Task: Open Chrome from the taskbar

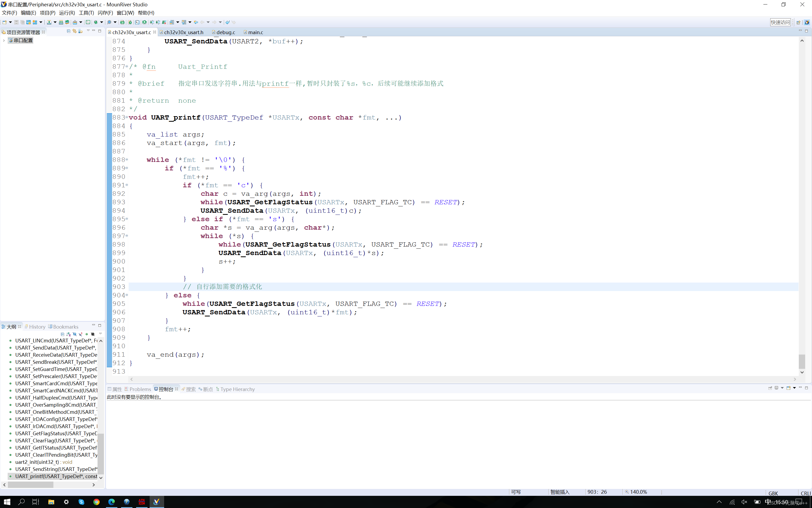Action: 96,502
